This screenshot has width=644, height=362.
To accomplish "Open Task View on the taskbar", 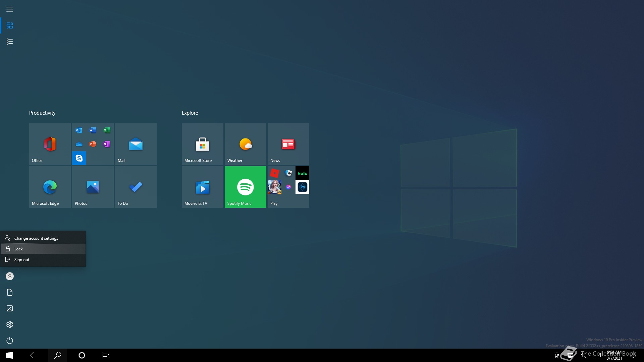I will 106,355.
